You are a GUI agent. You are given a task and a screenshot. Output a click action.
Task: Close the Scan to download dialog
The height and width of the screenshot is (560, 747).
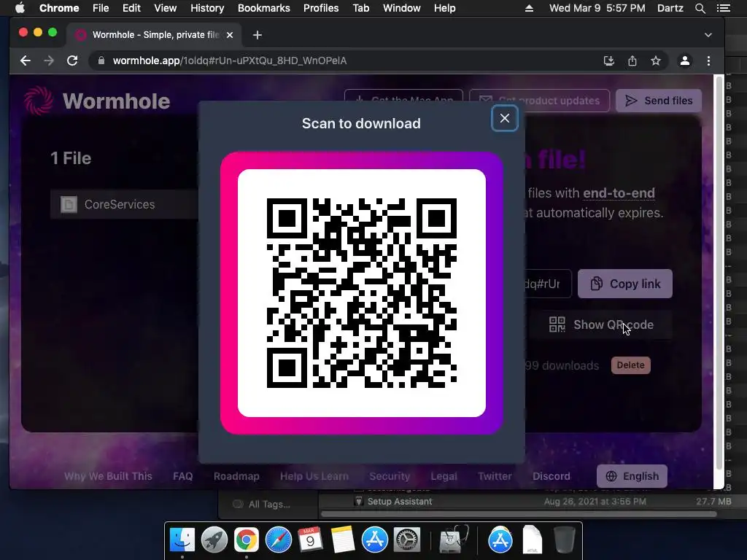coord(505,119)
